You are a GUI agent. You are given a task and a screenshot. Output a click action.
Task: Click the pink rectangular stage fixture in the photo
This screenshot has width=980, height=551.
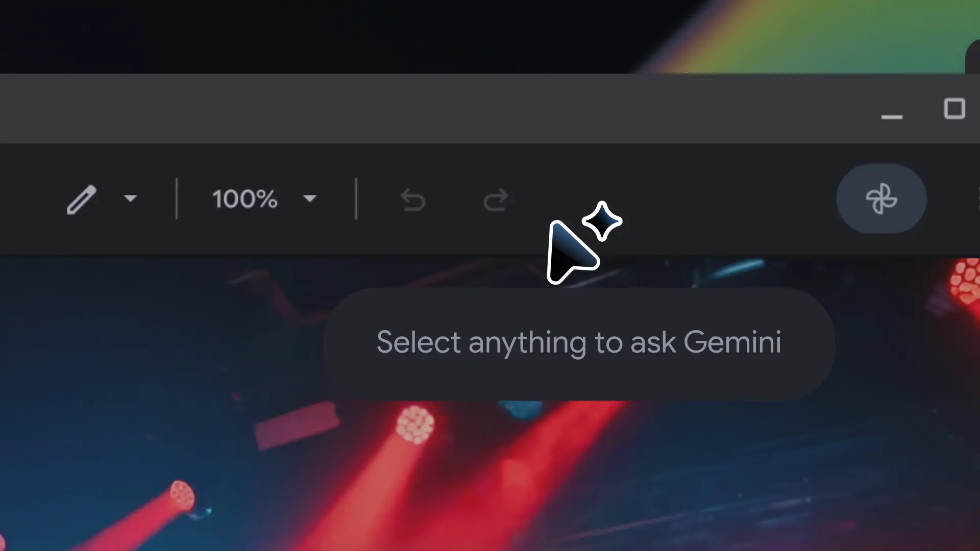(297, 425)
